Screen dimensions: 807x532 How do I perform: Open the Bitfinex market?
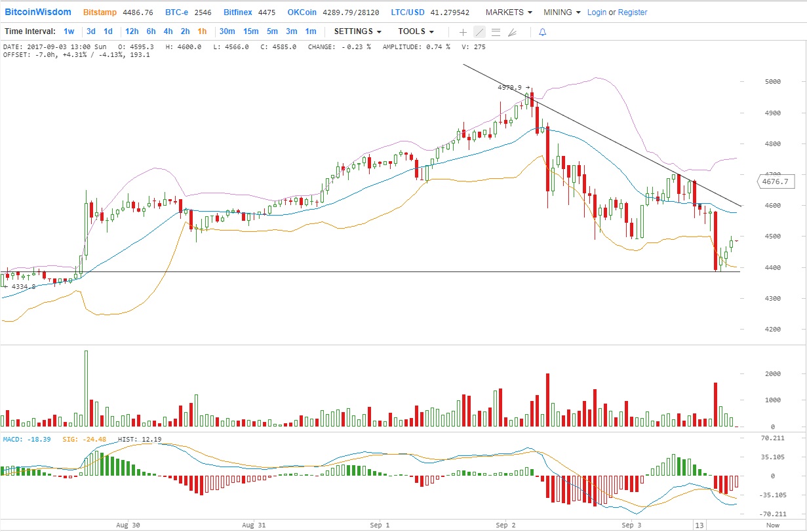click(240, 12)
